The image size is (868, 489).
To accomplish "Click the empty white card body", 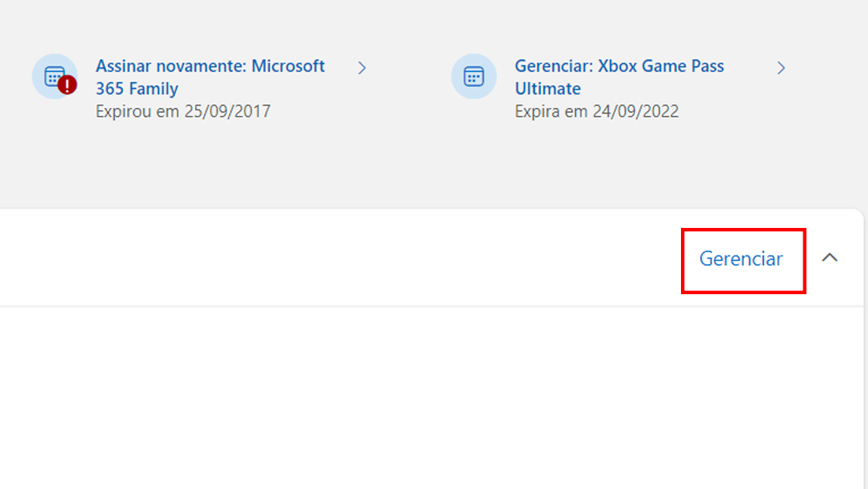I will click(432, 398).
